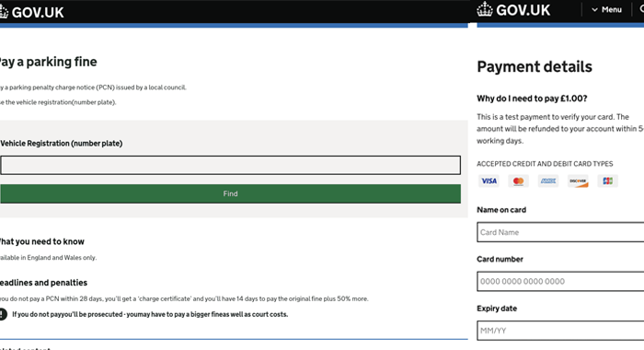Click the sentence about 28 days charge certificate
Viewport: 644px width, 350px height.
(x=184, y=298)
